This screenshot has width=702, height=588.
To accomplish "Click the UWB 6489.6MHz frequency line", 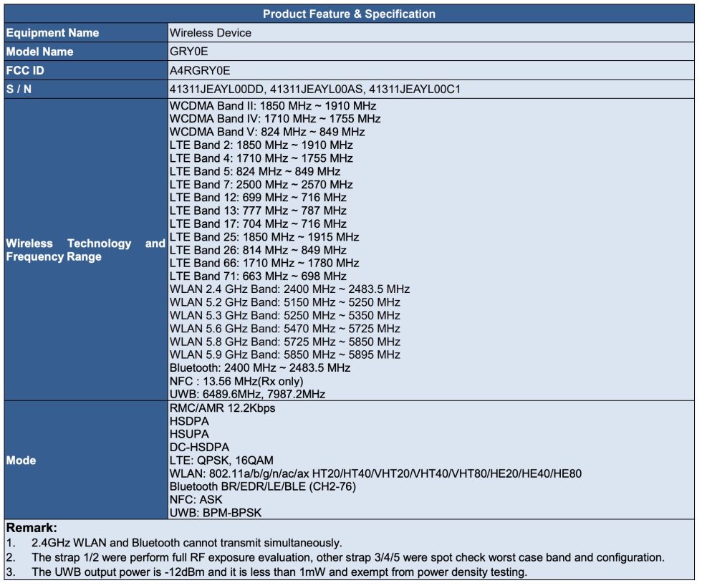I will pos(247,394).
